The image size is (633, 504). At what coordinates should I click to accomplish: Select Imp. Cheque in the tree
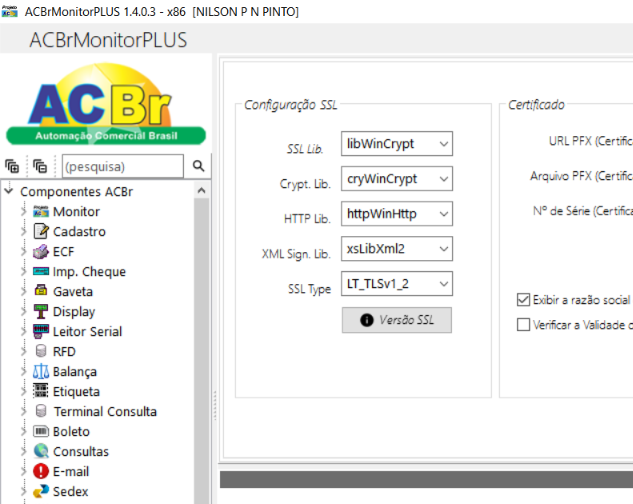(89, 271)
